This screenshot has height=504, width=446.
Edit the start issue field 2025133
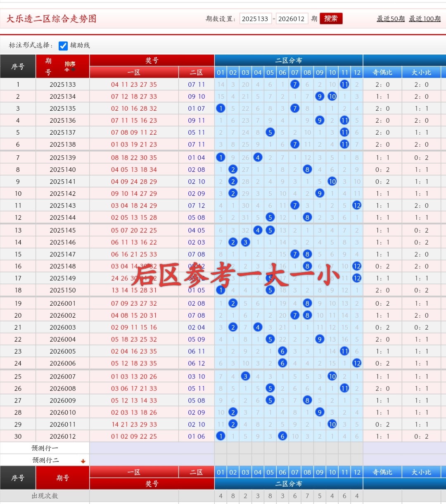click(x=255, y=19)
